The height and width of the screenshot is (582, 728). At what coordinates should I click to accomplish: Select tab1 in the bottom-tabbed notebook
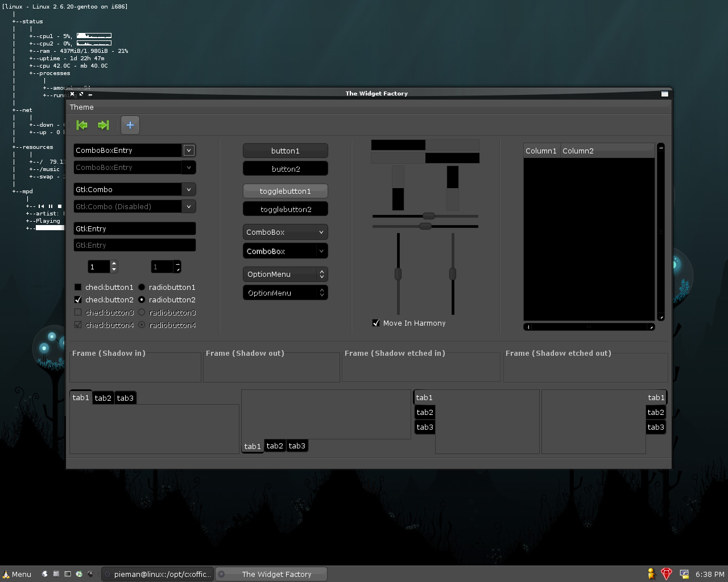pyautogui.click(x=253, y=446)
